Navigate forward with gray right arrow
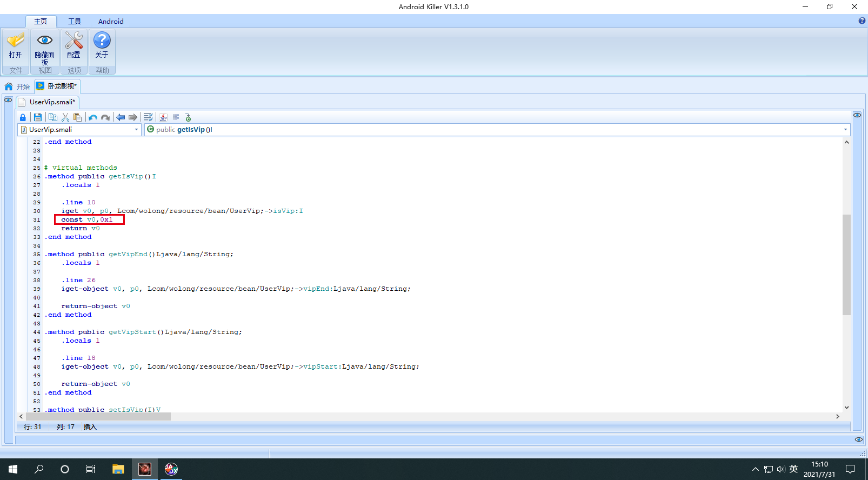Image resolution: width=868 pixels, height=480 pixels. pos(133,117)
